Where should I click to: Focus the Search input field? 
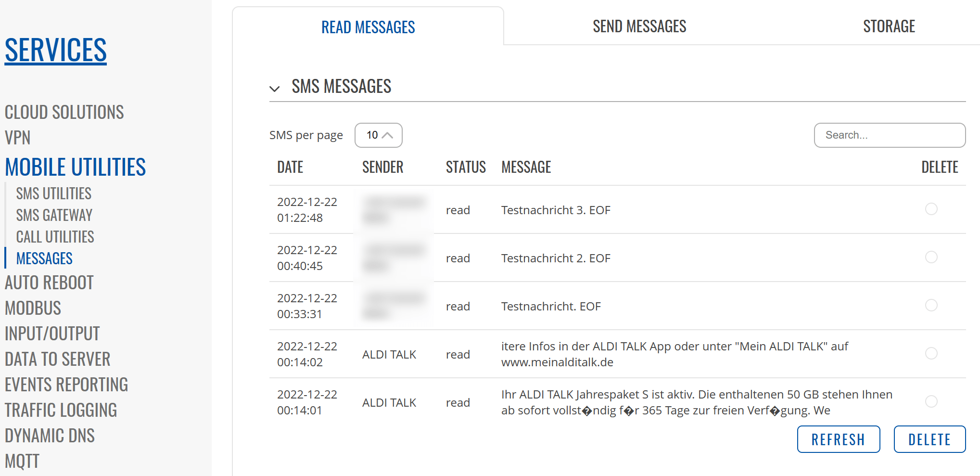pos(889,135)
